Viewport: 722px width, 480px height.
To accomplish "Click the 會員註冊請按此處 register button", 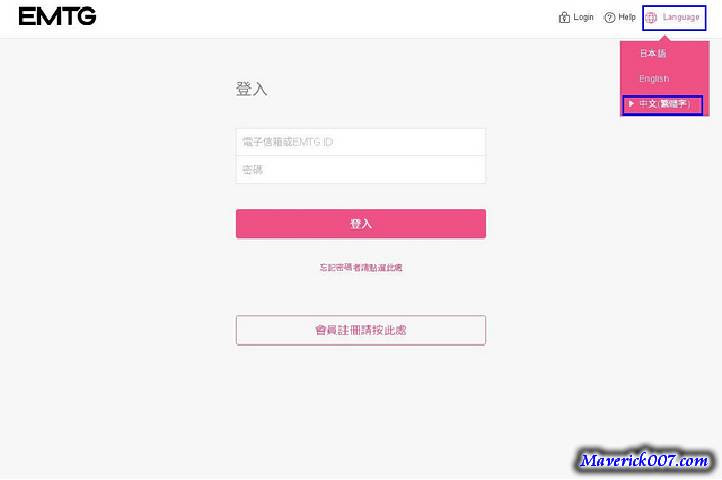I will (x=360, y=330).
